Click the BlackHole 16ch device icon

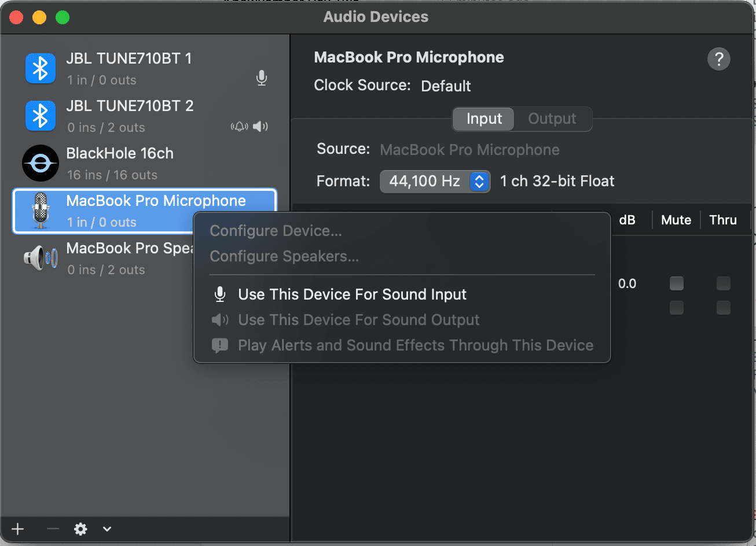[41, 163]
